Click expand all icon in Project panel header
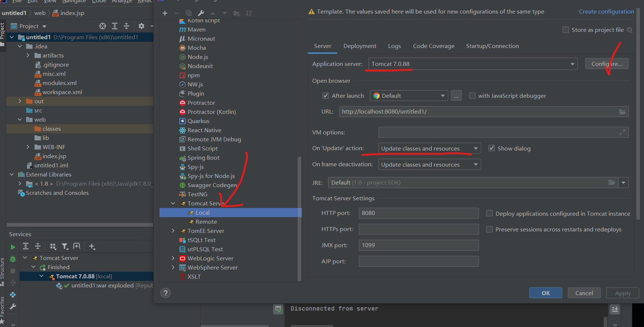644x327 pixels. pyautogui.click(x=115, y=26)
